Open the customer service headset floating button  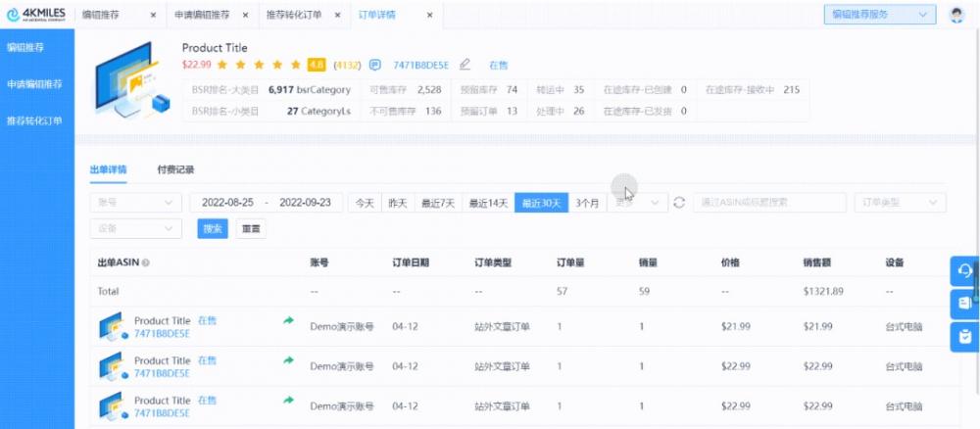click(964, 271)
